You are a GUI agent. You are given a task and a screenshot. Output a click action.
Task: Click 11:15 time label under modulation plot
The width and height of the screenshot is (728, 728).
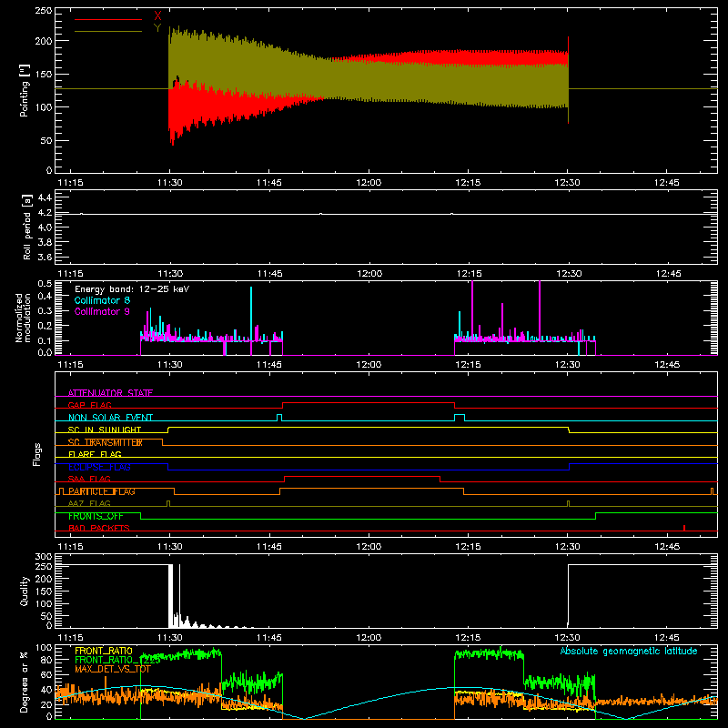coord(70,365)
